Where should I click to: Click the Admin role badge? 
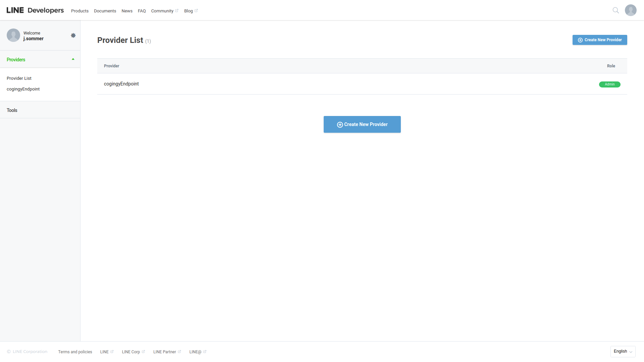609,84
